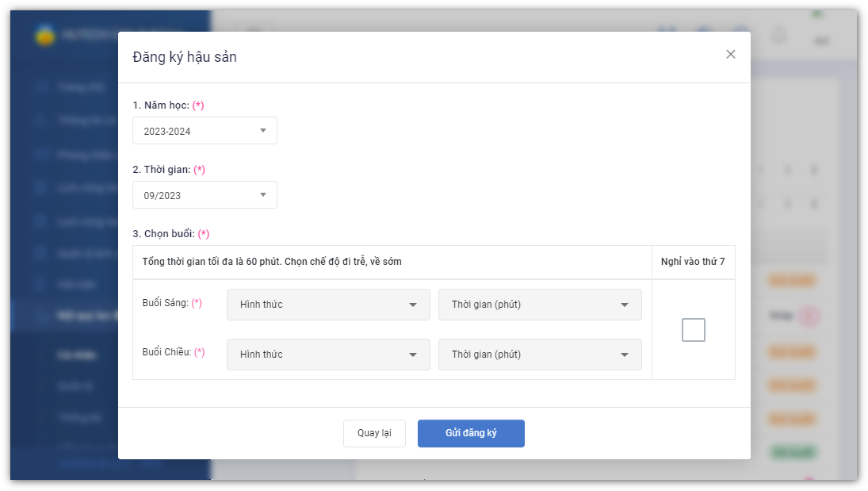Click the notification bell icon in header
Viewport: 868px width, 491px height.
(x=778, y=36)
